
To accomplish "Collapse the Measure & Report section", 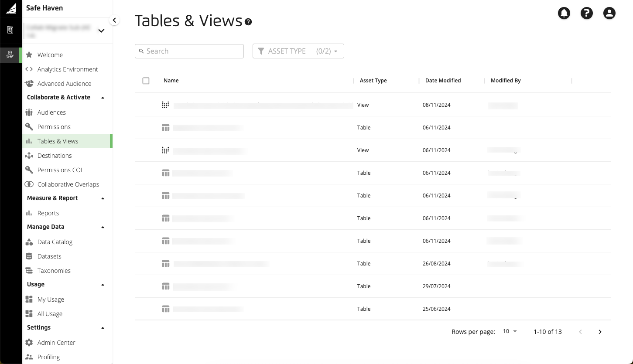I will 103,198.
